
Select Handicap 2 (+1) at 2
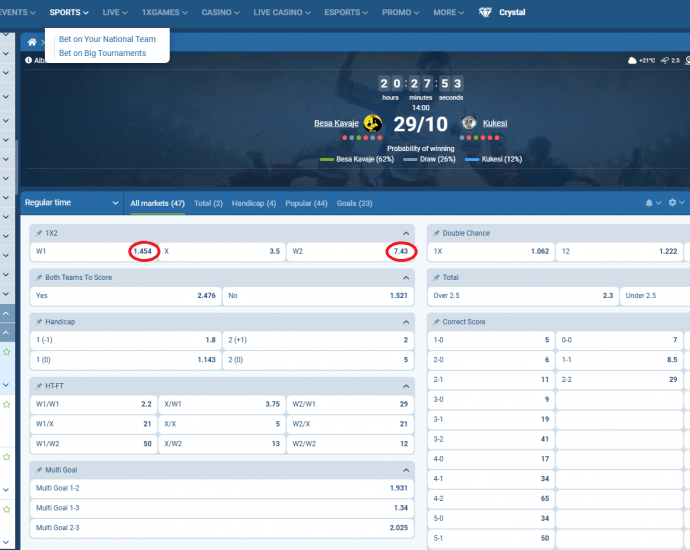(318, 340)
